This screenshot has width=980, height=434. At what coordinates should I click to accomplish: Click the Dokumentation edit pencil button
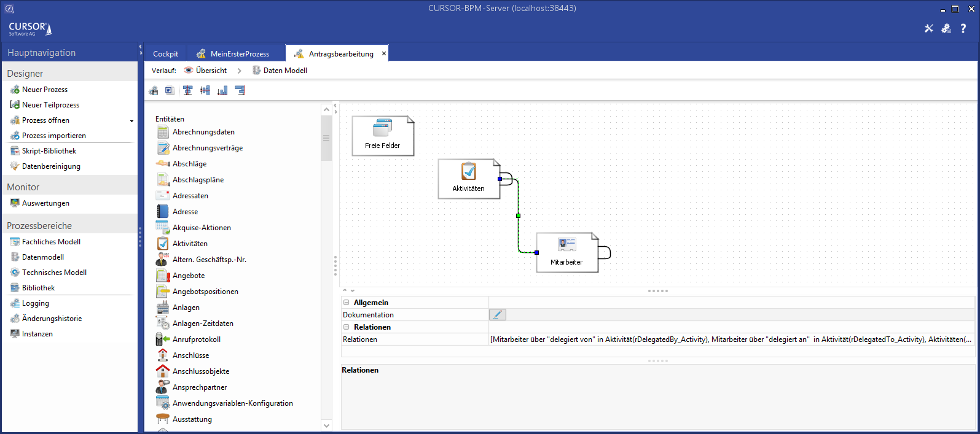497,315
